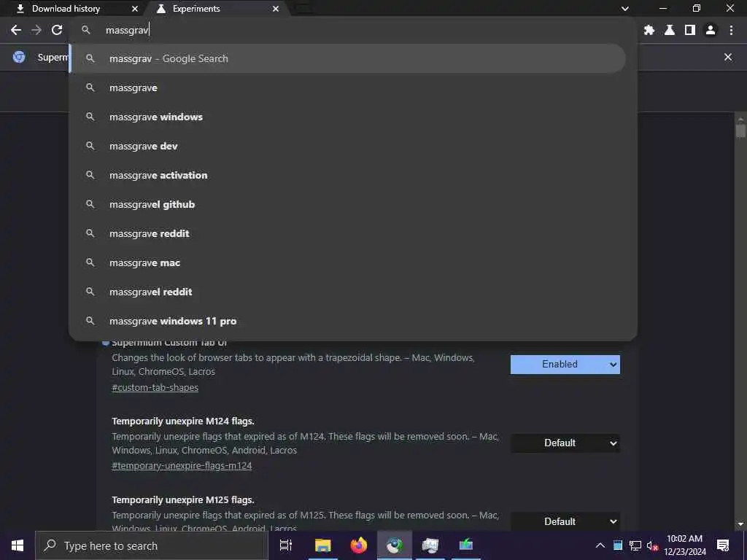The image size is (747, 560).
Task: Go back using the browser back arrow
Action: [x=16, y=30]
